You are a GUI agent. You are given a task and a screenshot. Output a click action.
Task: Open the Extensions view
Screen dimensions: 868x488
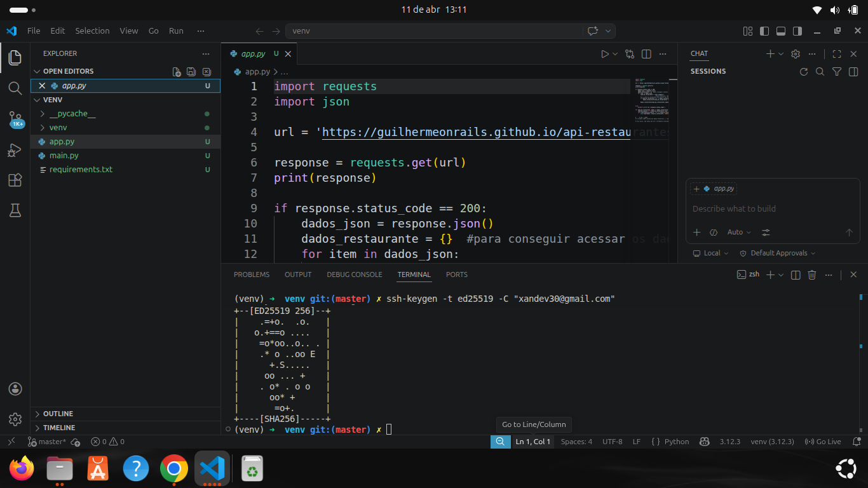tap(15, 180)
